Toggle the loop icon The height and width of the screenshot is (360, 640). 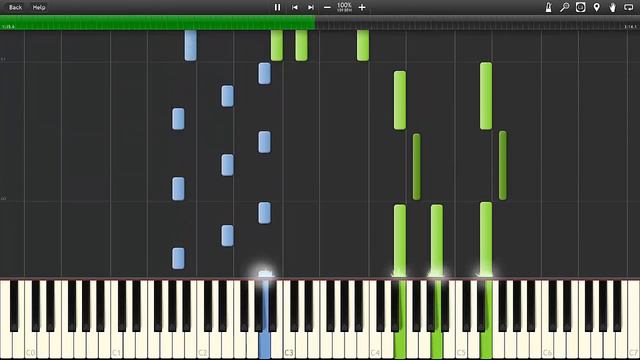click(x=629, y=7)
